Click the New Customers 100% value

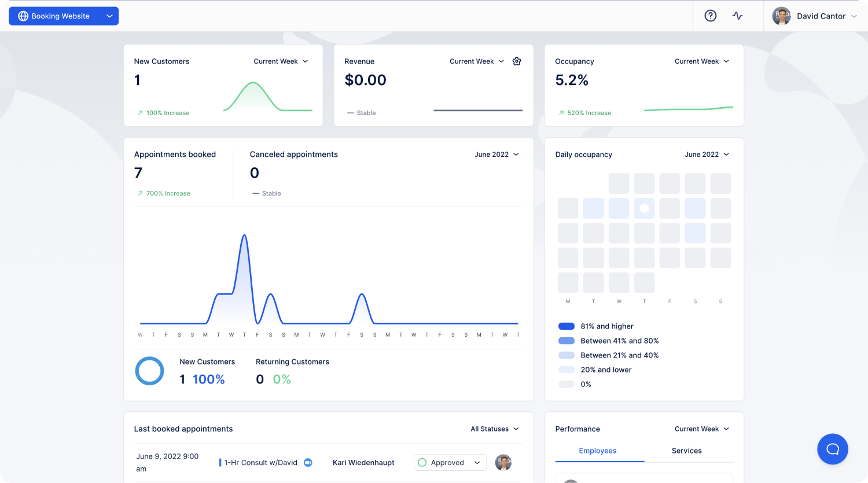tap(208, 379)
